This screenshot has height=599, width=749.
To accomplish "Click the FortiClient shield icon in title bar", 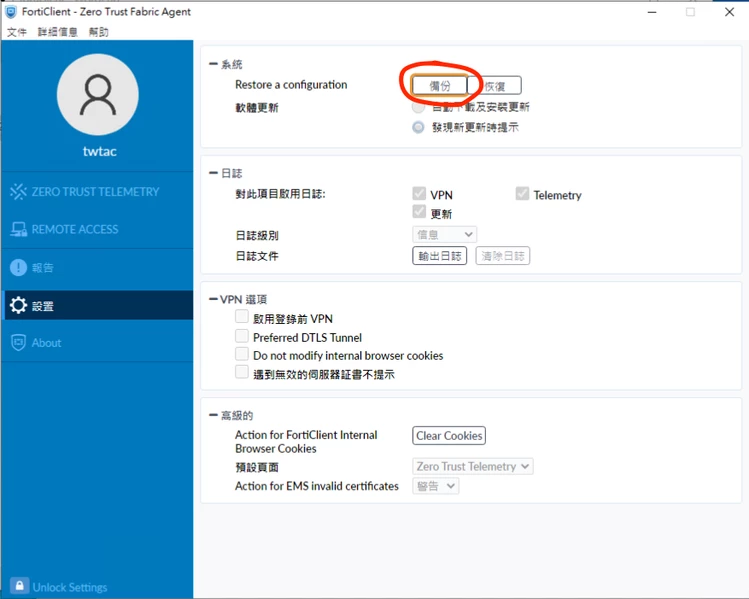I will (10, 12).
